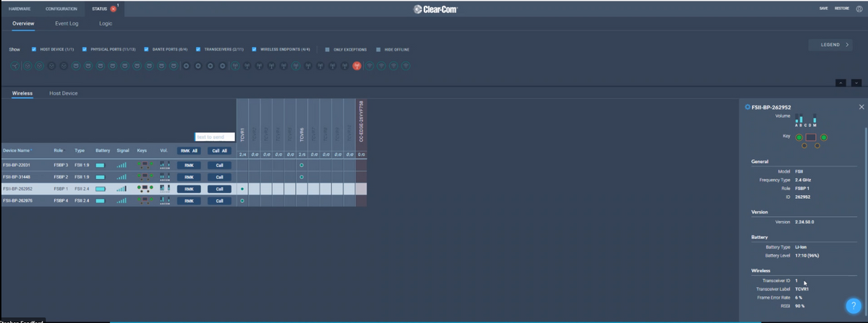Click Call button for FSII-BP-262976
Image resolution: width=868 pixels, height=323 pixels.
(x=219, y=200)
